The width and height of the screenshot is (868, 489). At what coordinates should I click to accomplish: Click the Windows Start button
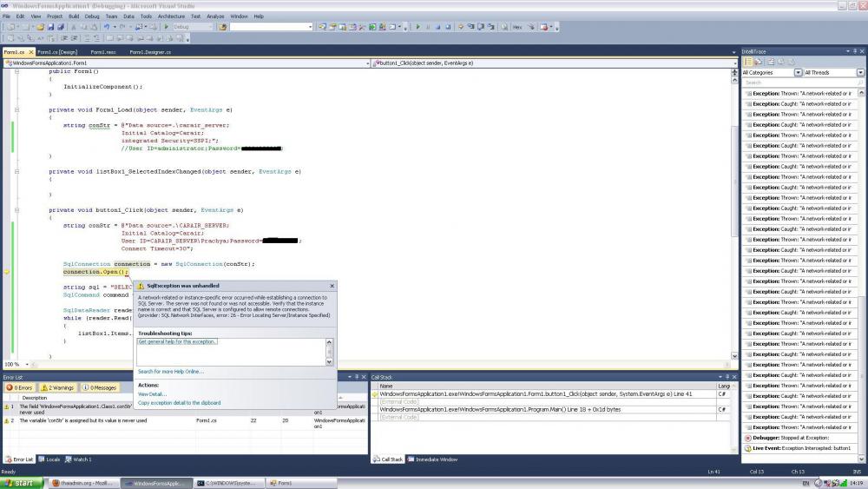[21, 483]
